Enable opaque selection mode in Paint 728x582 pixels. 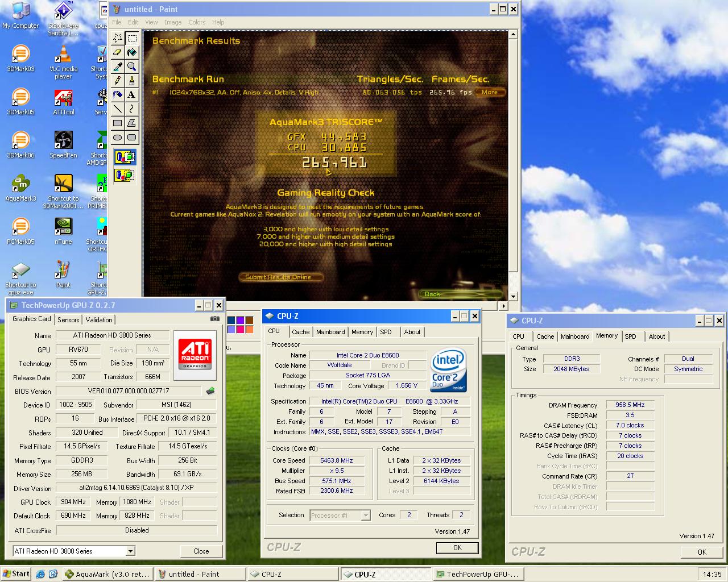125,157
